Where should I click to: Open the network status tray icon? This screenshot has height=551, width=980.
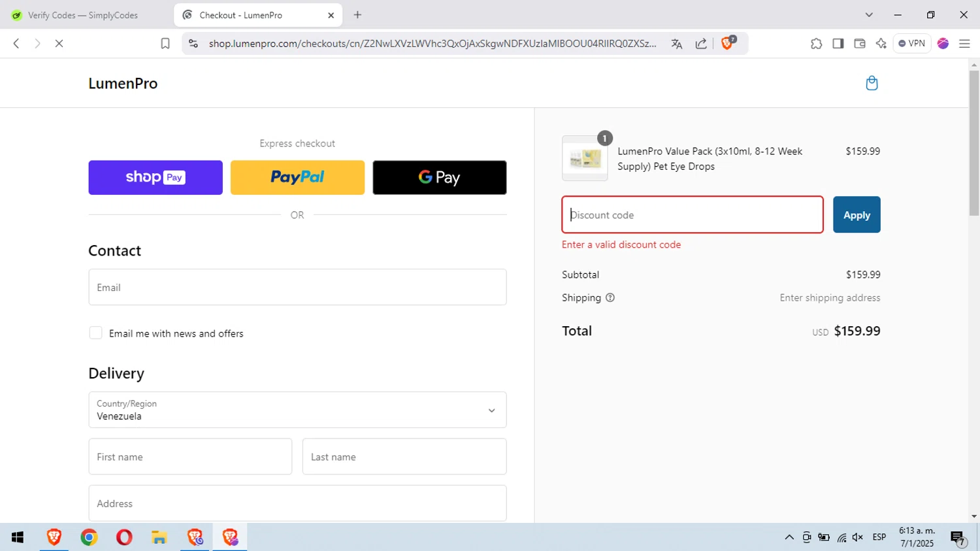tap(841, 537)
